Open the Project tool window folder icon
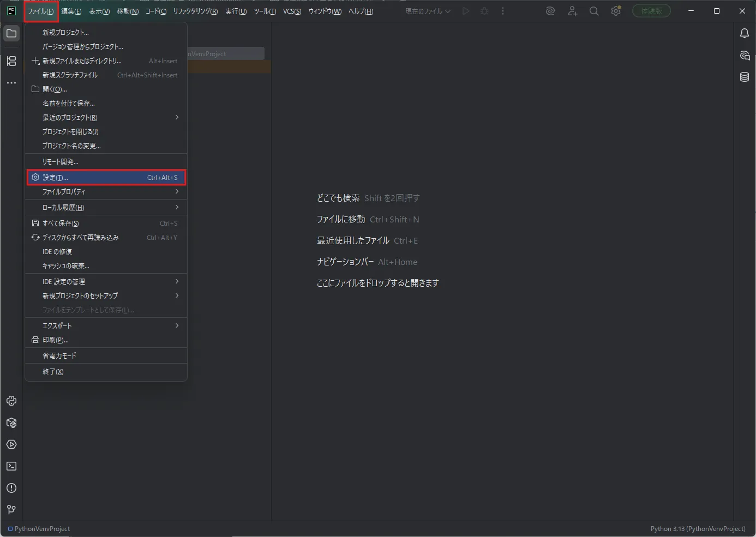 [11, 33]
